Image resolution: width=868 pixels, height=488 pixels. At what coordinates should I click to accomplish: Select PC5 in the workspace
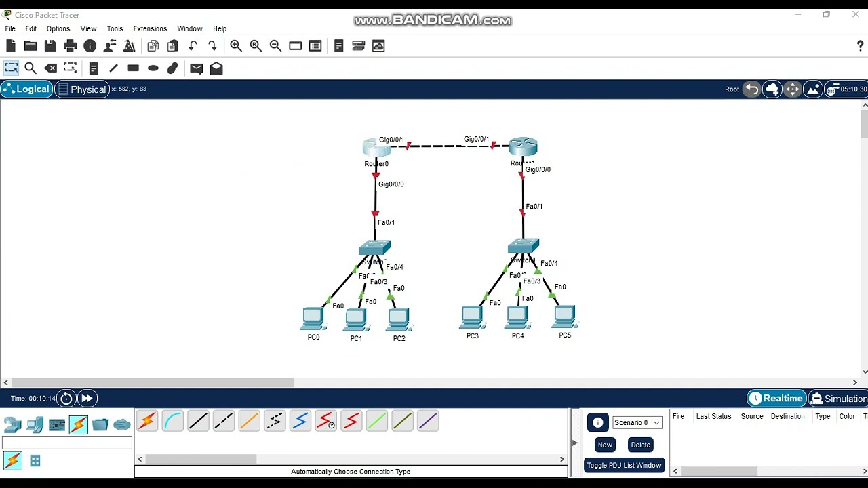click(x=564, y=318)
